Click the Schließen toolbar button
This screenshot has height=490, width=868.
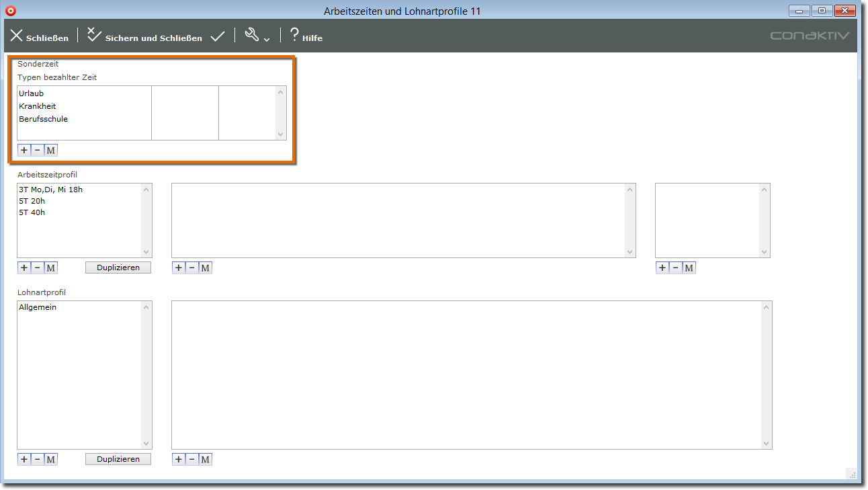coord(39,37)
